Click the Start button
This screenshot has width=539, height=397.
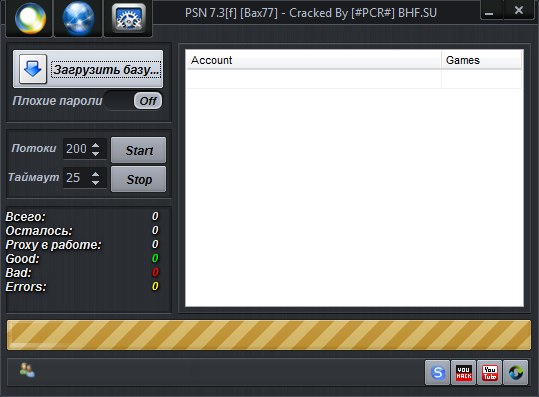point(139,150)
